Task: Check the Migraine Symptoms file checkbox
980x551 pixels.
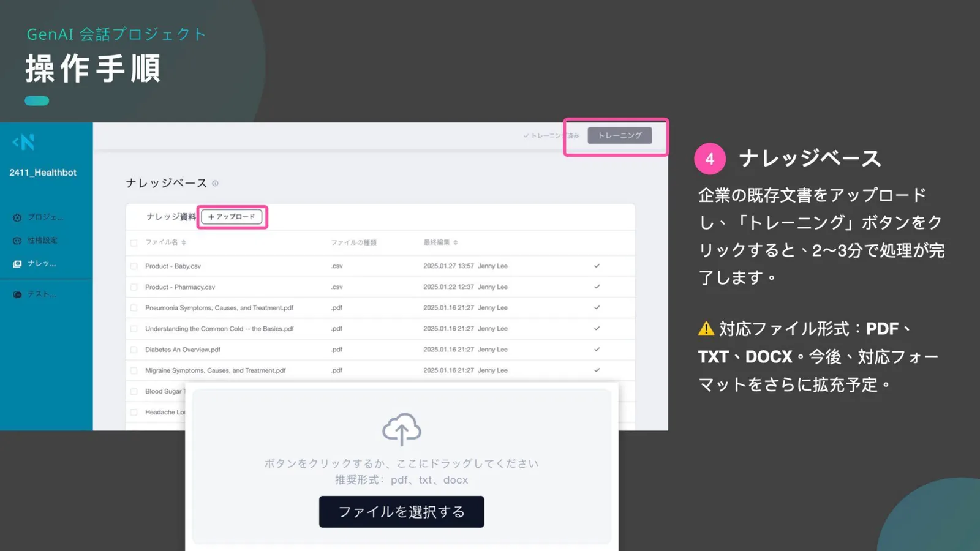Action: click(134, 370)
